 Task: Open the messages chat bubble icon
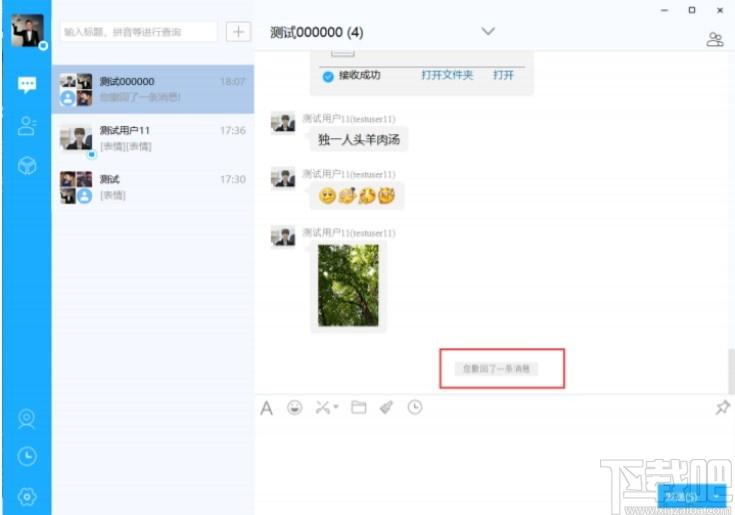(27, 85)
